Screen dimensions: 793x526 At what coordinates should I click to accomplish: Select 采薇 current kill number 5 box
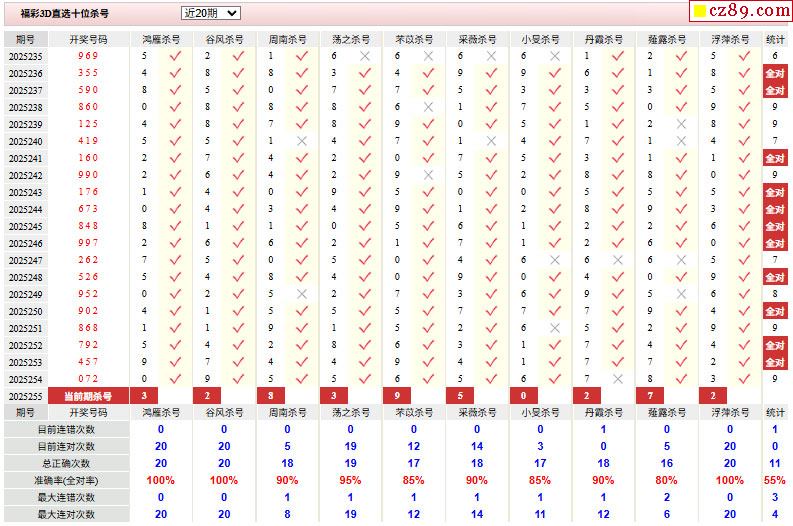pyautogui.click(x=460, y=396)
